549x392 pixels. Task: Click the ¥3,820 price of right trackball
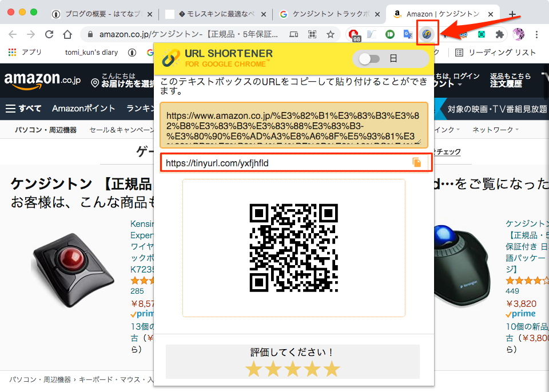click(521, 303)
